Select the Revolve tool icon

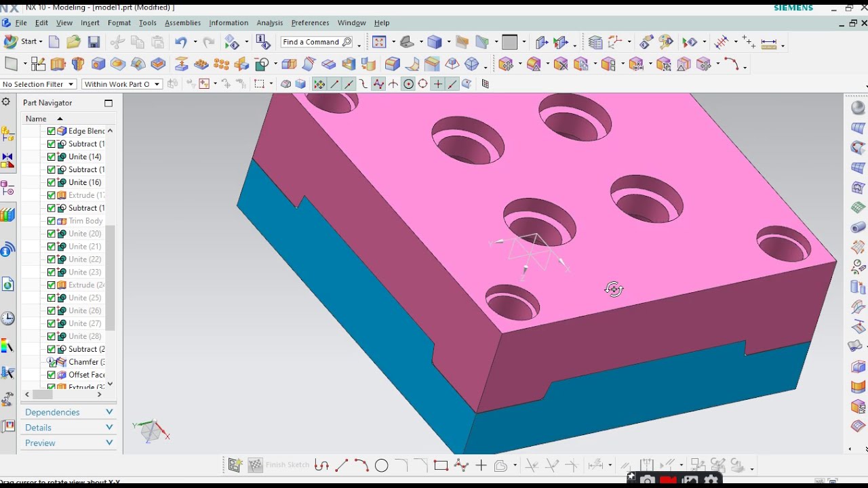(x=78, y=64)
